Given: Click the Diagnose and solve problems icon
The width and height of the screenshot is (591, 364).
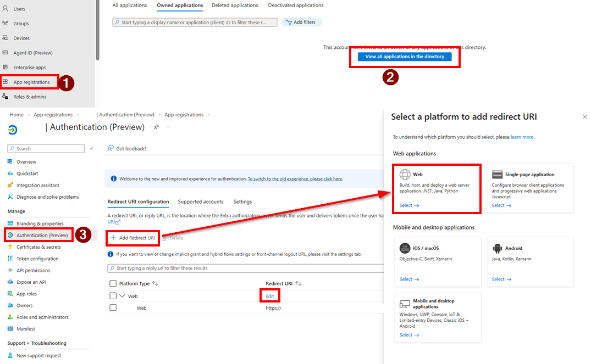Looking at the screenshot, I should click(10, 197).
